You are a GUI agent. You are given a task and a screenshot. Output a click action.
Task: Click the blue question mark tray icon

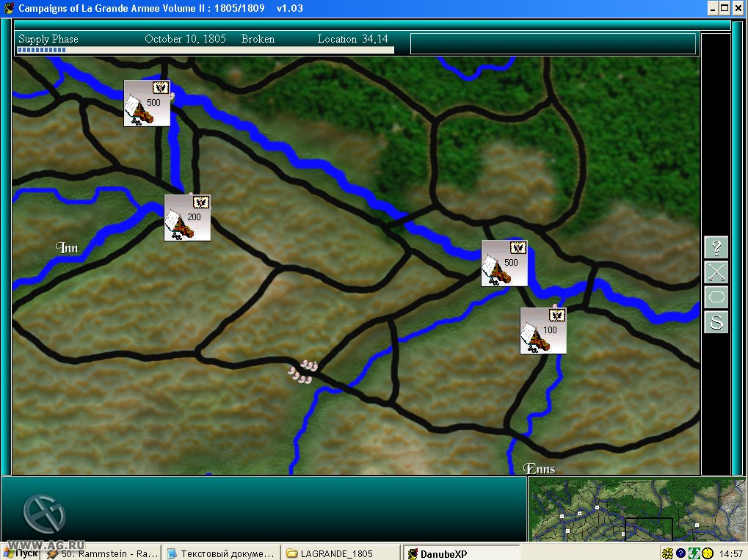click(x=680, y=553)
